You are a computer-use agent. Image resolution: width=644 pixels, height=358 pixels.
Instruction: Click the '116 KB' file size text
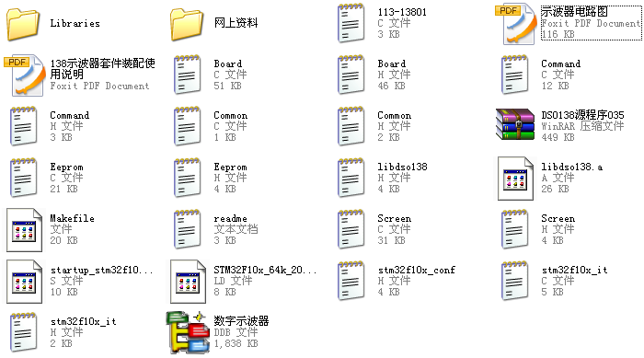(x=558, y=35)
